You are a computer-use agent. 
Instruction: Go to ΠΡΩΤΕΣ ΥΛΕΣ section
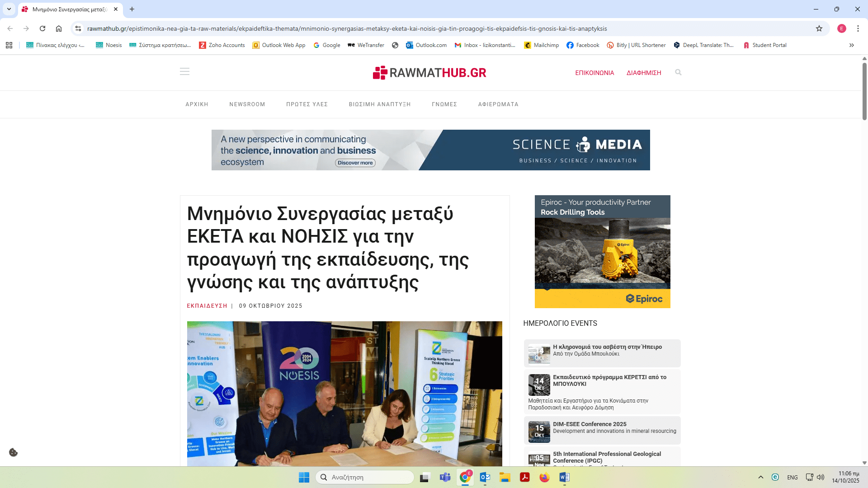point(307,104)
